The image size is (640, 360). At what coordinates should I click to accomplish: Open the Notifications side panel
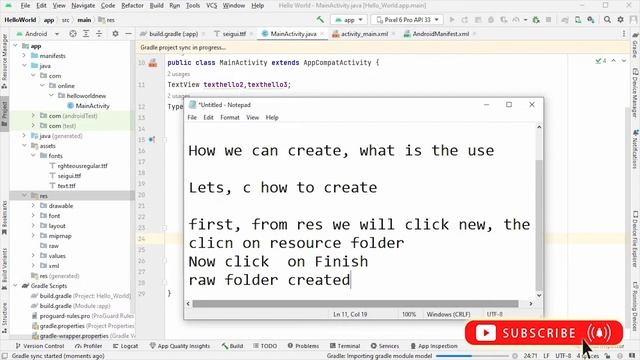coord(635,149)
